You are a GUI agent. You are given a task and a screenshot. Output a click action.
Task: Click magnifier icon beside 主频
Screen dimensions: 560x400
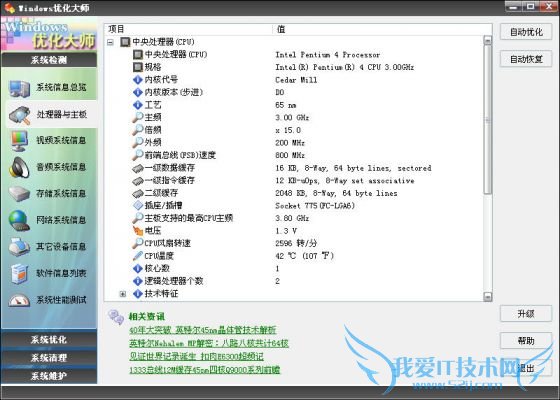tap(138, 117)
